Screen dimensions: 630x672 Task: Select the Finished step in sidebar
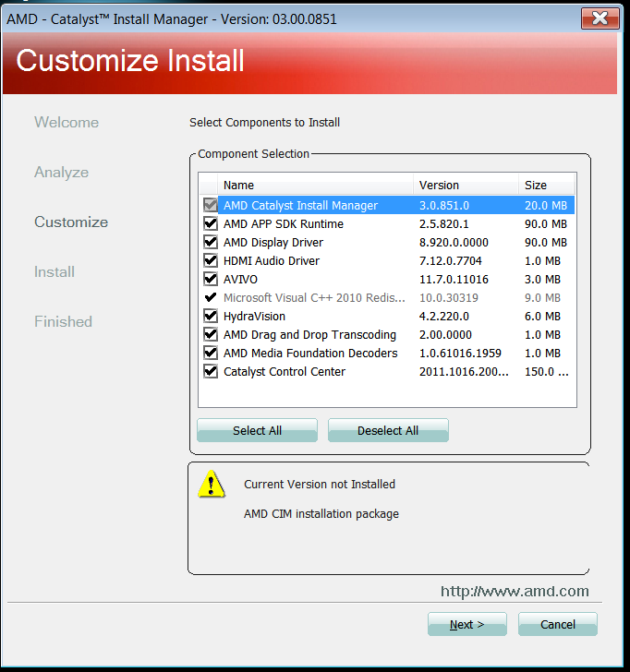pos(63,321)
